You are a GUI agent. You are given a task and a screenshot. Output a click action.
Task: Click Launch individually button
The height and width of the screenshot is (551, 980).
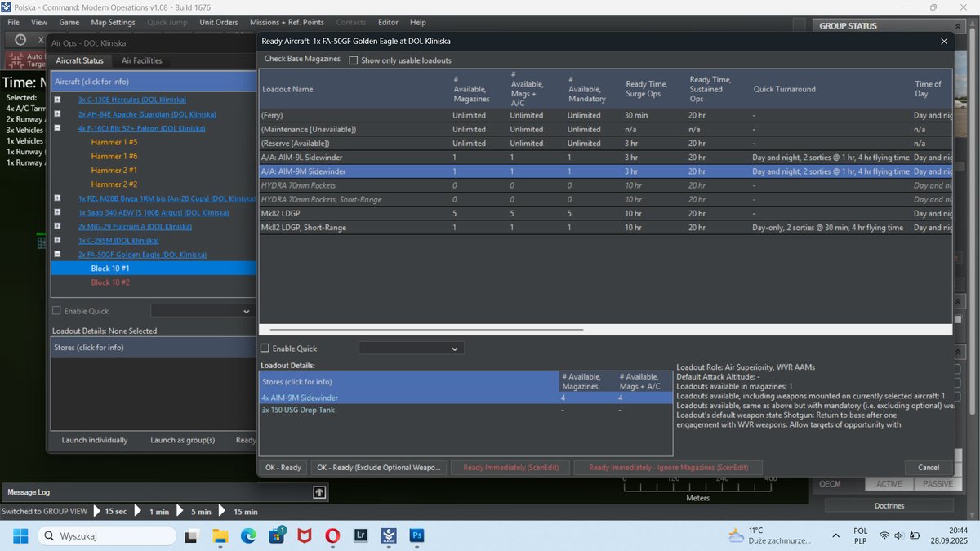coord(95,440)
